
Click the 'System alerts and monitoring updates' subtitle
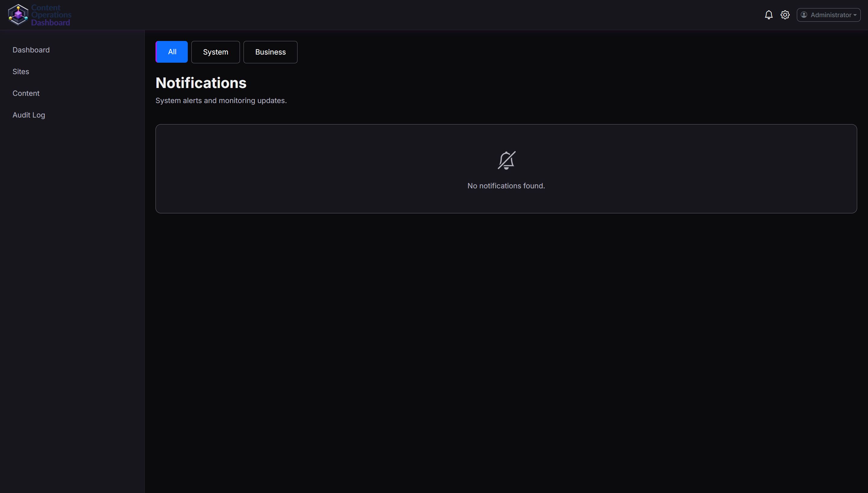(221, 101)
